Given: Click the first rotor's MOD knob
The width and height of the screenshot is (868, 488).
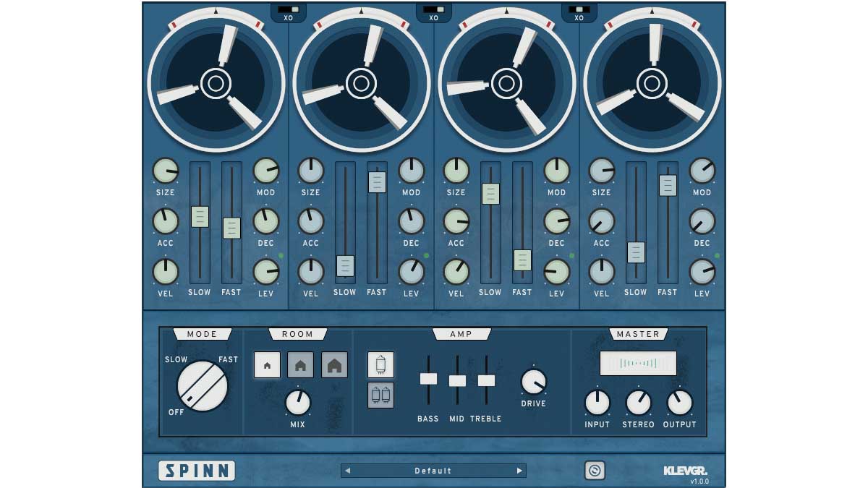Looking at the screenshot, I should tap(266, 171).
